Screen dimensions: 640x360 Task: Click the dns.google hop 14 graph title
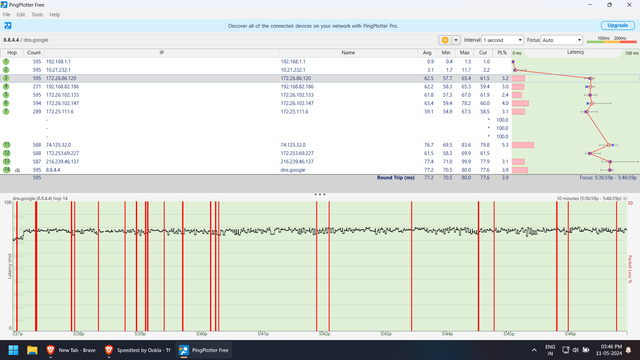pyautogui.click(x=40, y=198)
